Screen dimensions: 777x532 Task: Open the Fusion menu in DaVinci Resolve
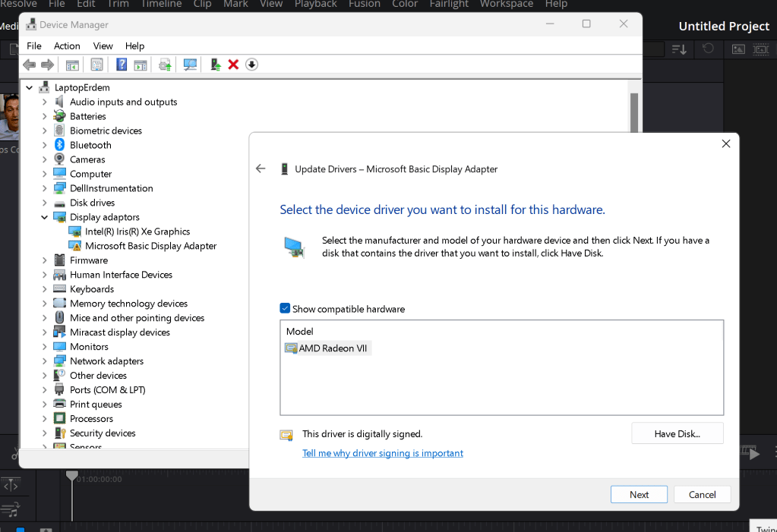pyautogui.click(x=365, y=4)
